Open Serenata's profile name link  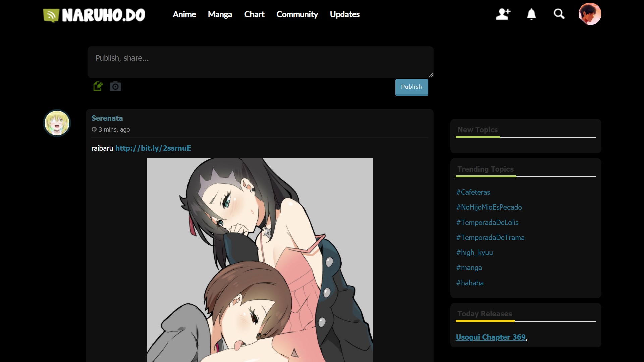[107, 118]
